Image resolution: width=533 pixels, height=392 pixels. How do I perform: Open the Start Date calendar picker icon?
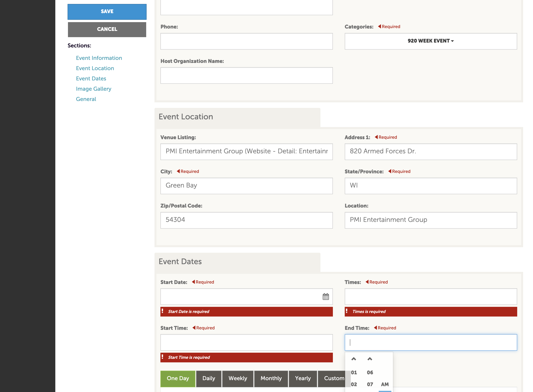(326, 297)
